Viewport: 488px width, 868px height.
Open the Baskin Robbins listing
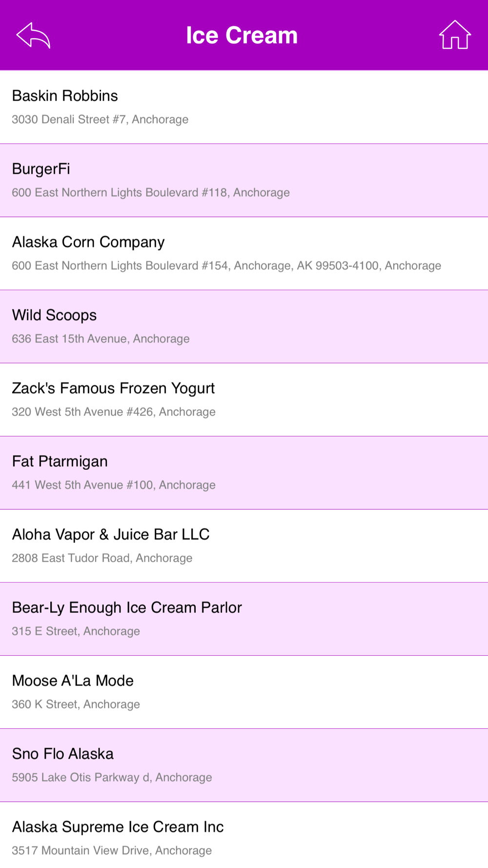(244, 107)
